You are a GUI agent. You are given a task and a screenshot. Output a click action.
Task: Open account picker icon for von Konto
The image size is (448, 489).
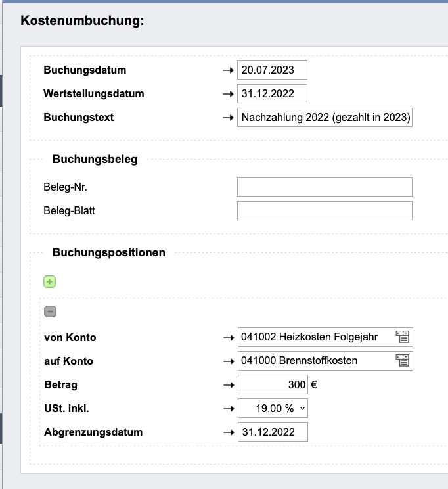[402, 337]
